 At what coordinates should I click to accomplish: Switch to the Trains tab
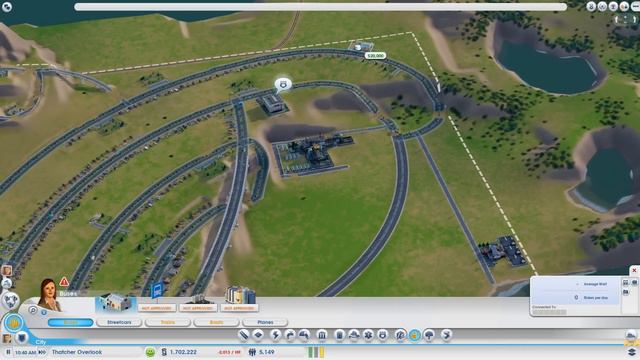tap(168, 322)
